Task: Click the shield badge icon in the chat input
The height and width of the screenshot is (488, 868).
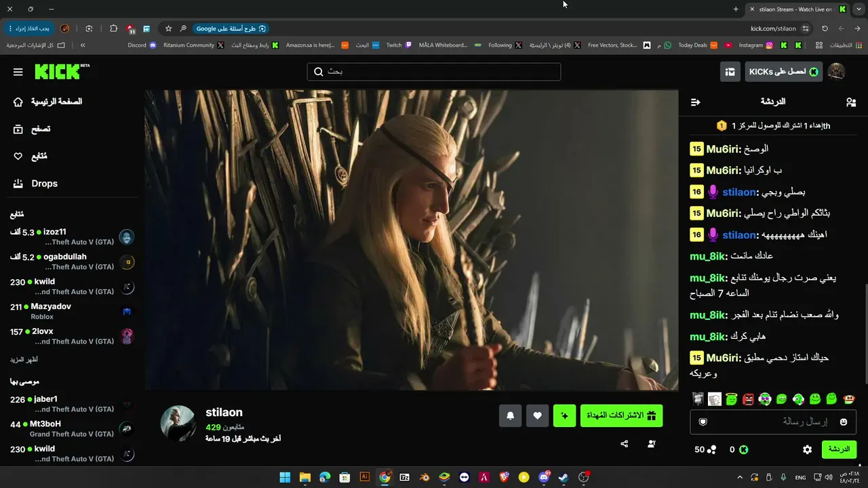Action: click(703, 422)
